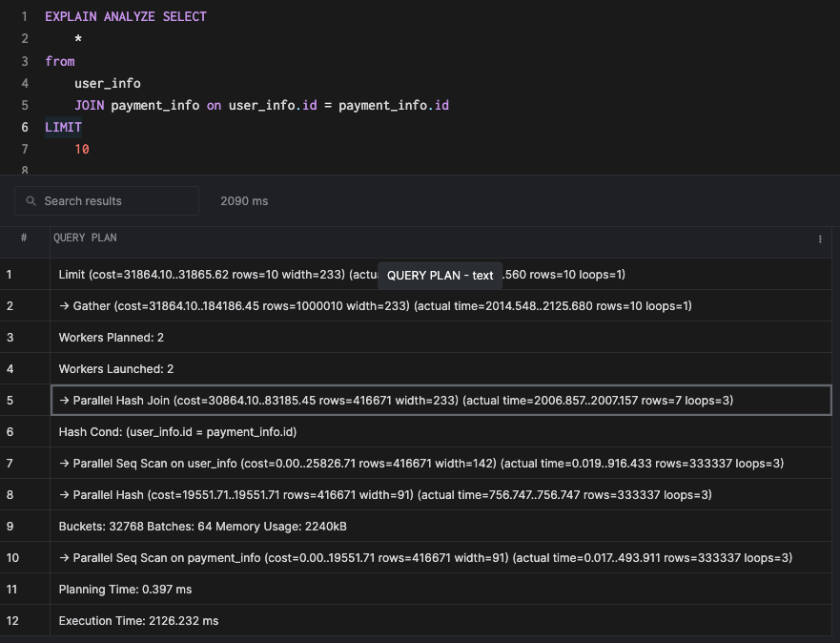Click the # row number column header

pos(24,238)
